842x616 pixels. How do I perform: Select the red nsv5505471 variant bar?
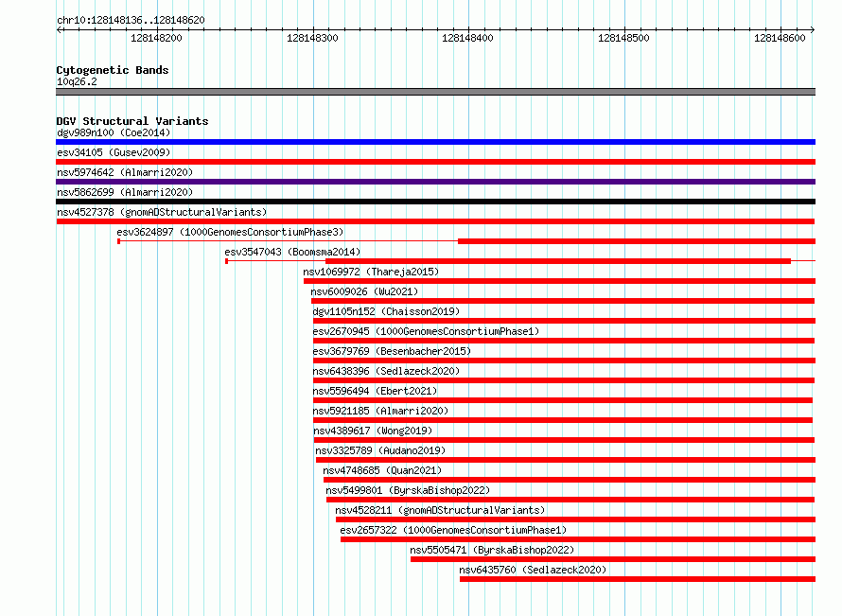click(x=613, y=559)
